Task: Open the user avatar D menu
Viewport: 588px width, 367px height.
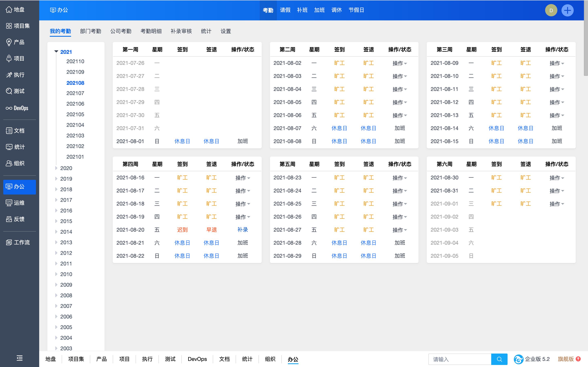Action: 551,10
